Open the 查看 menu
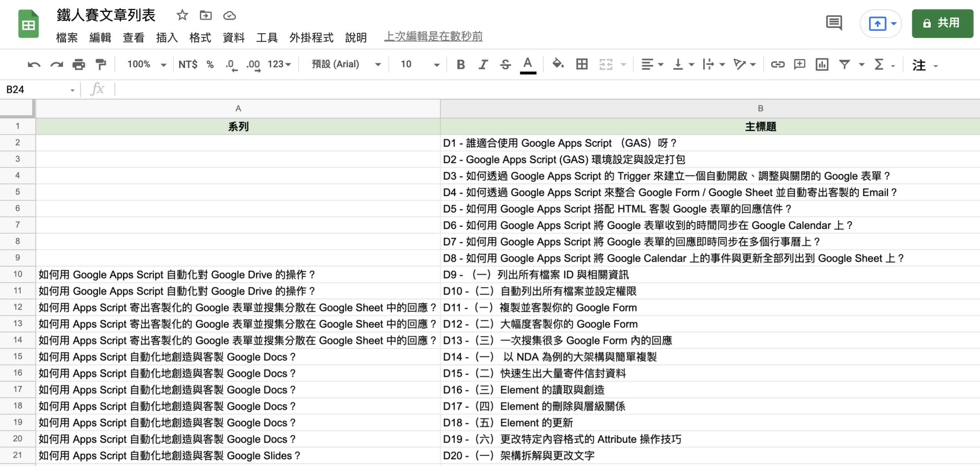The height and width of the screenshot is (466, 980). 134,37
